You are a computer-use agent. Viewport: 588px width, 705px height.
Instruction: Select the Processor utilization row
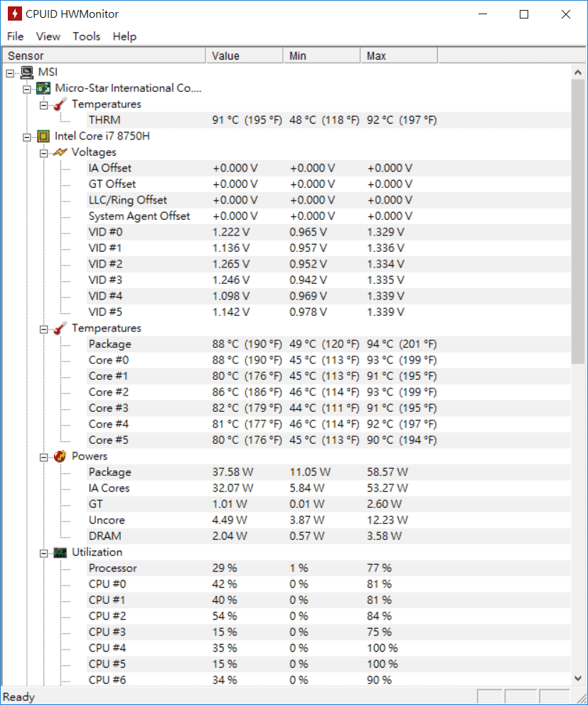click(x=328, y=568)
